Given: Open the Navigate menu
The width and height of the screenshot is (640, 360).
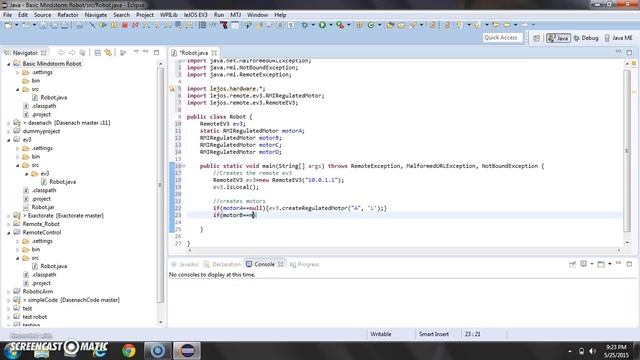Looking at the screenshot, I should 96,15.
